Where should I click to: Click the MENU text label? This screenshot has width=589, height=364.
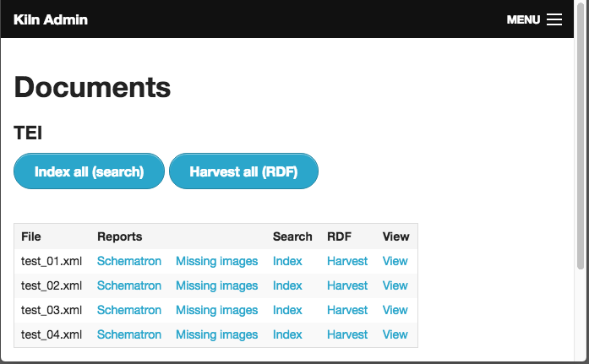523,19
